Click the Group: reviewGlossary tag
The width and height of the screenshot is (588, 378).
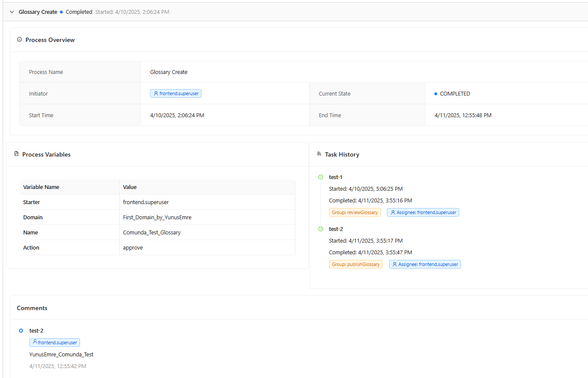(355, 212)
